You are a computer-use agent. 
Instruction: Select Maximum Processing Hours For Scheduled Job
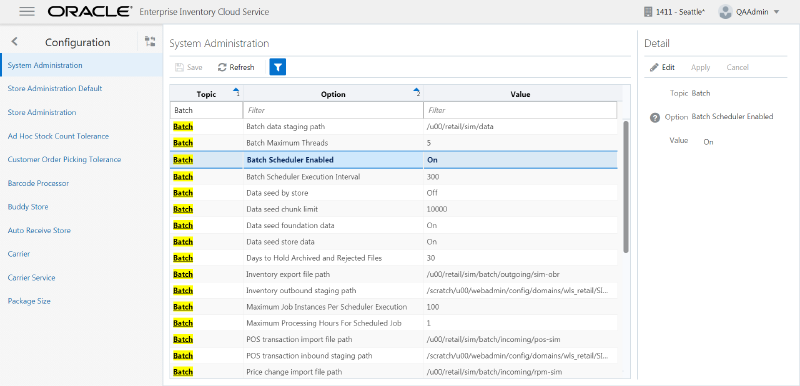[393, 323]
